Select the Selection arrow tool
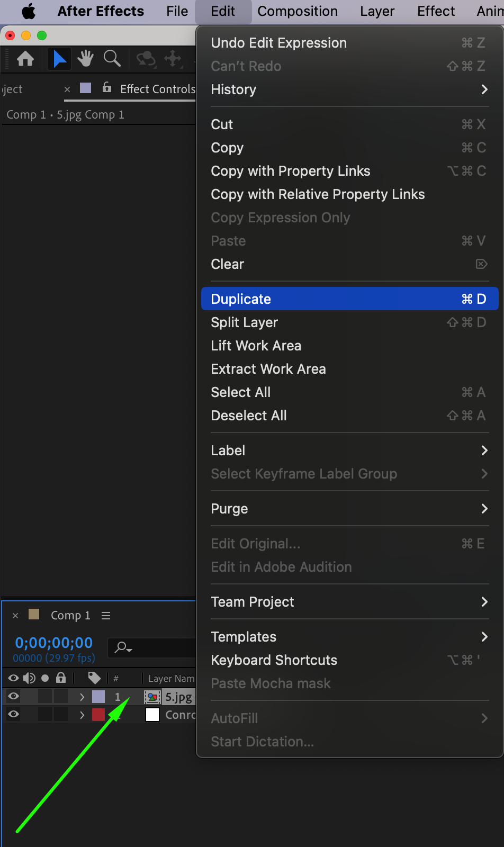Screen dimensions: 504x847 pyautogui.click(x=59, y=58)
